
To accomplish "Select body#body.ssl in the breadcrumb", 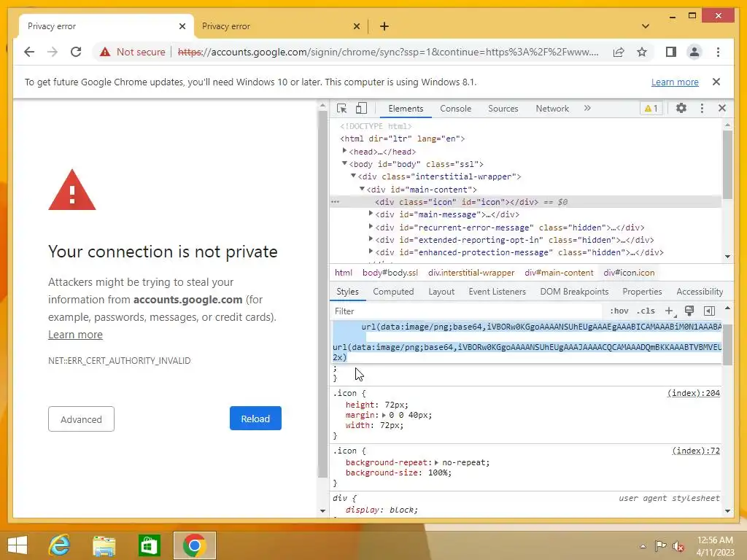I will [x=390, y=273].
